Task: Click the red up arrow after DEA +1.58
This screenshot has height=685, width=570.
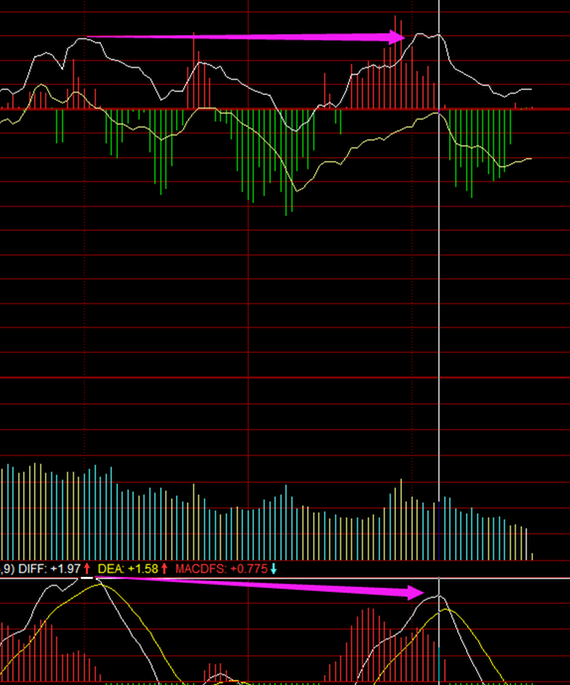Action: click(164, 568)
